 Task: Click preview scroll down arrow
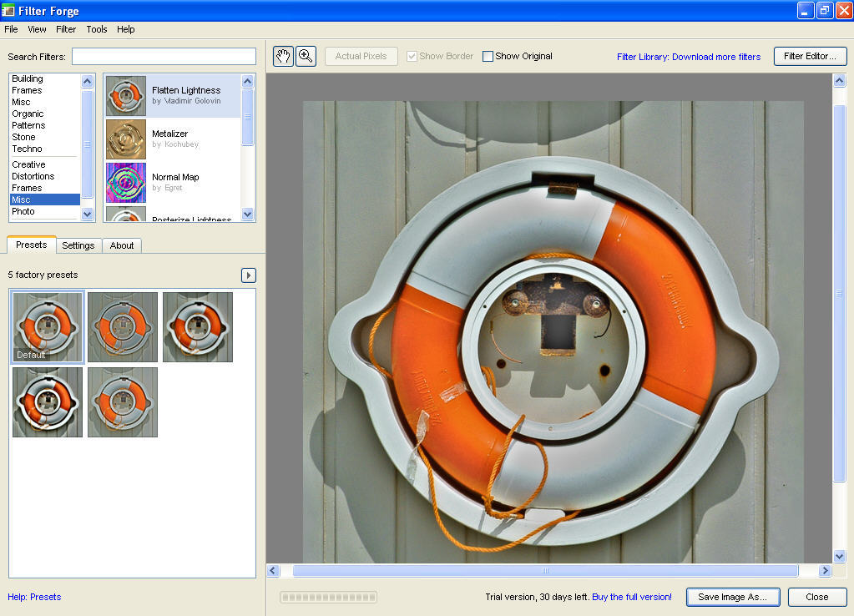(x=839, y=556)
